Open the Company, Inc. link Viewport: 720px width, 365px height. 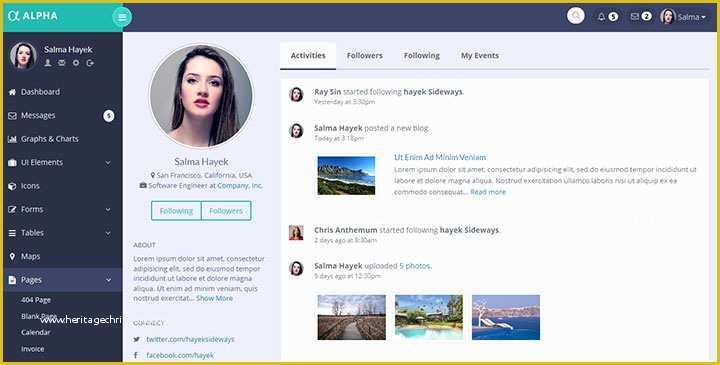(240, 185)
